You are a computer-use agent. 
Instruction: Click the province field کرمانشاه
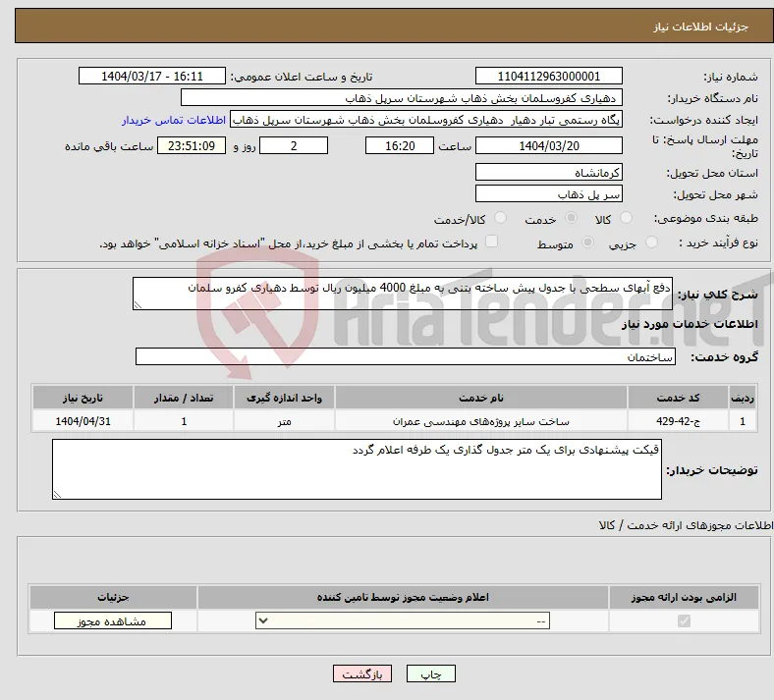tap(549, 172)
